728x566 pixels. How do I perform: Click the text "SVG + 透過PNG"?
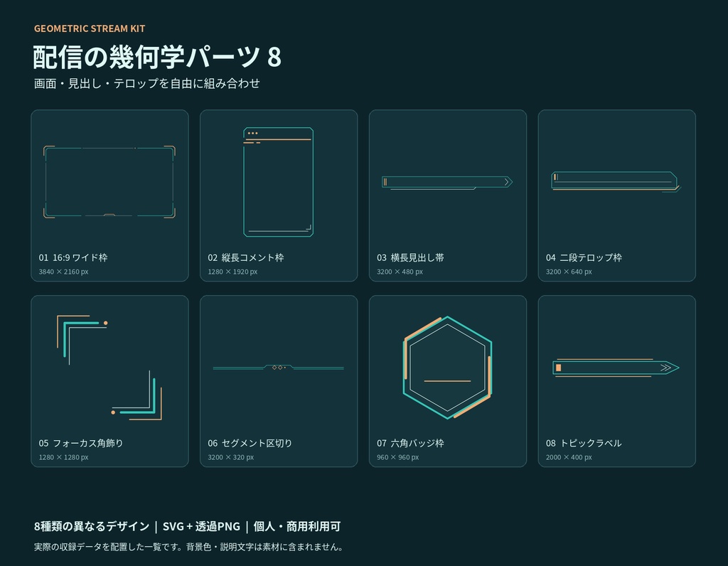tap(201, 526)
